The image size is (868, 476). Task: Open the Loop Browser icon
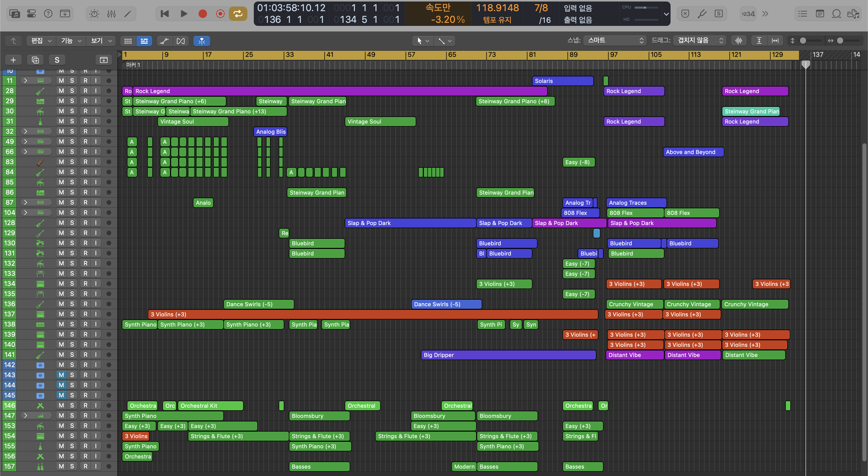tap(836, 14)
